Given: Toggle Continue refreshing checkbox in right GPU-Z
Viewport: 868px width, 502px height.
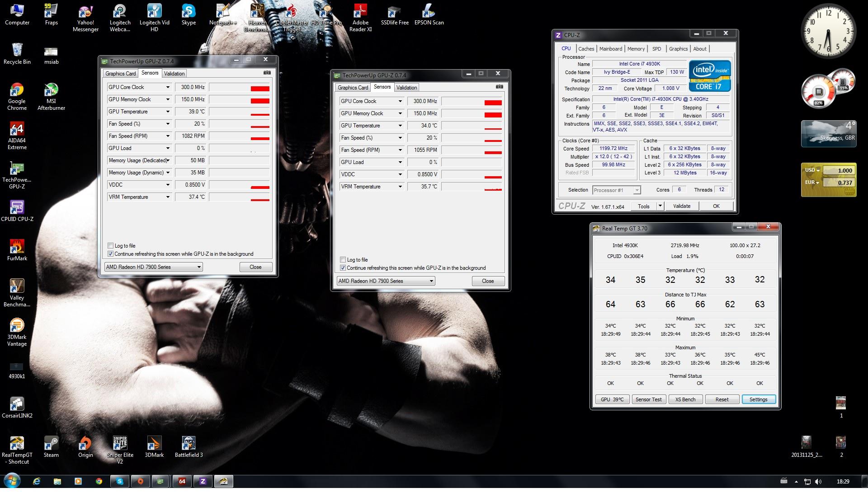Looking at the screenshot, I should (x=343, y=268).
